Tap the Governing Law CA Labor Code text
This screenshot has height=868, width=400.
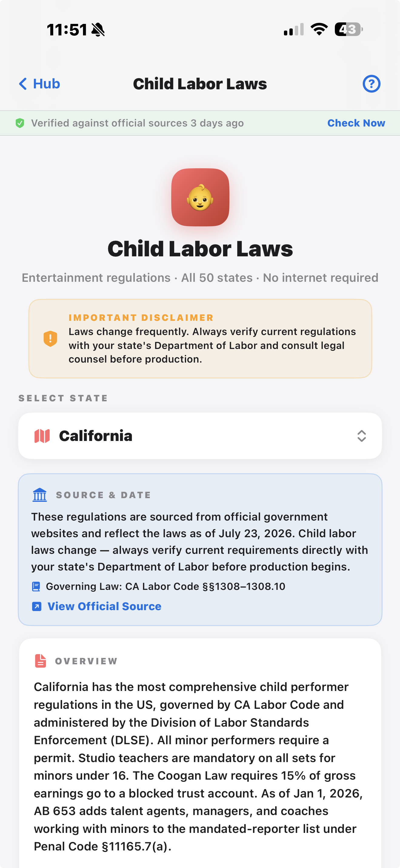[x=165, y=586]
